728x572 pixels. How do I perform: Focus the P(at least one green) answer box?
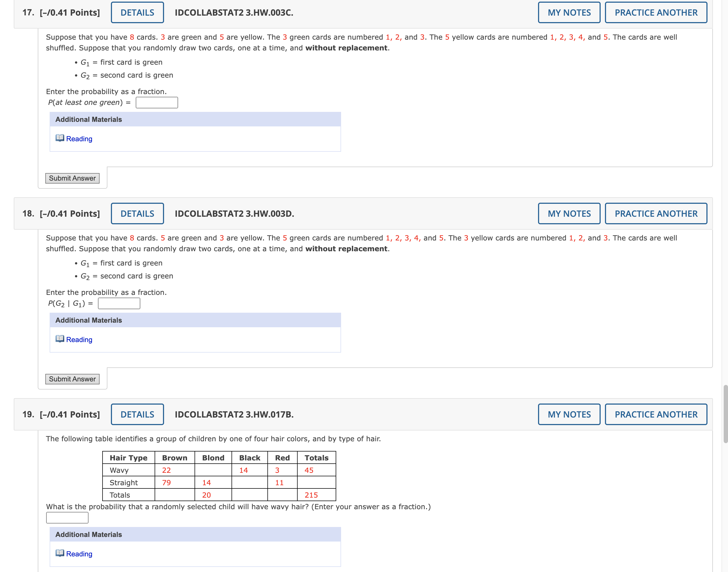[x=157, y=102]
